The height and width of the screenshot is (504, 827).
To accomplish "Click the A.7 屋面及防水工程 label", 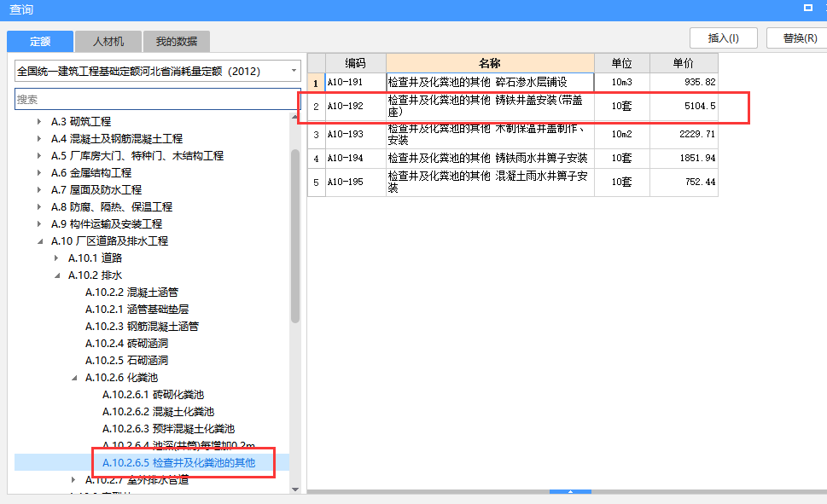I will (x=96, y=190).
